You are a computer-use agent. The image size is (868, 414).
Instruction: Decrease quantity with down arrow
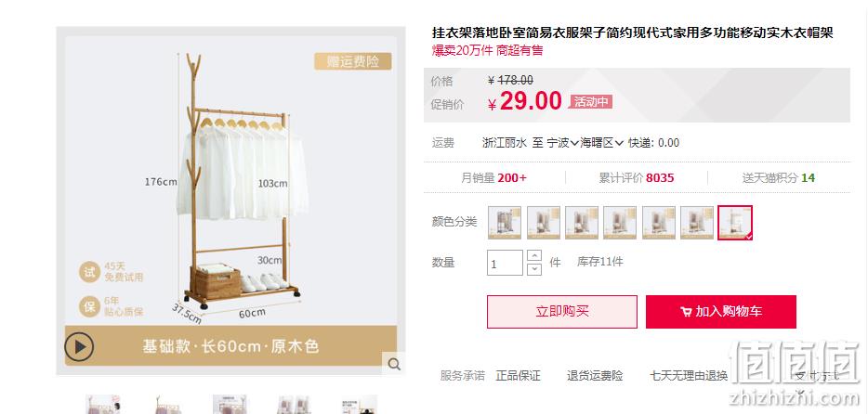[534, 269]
